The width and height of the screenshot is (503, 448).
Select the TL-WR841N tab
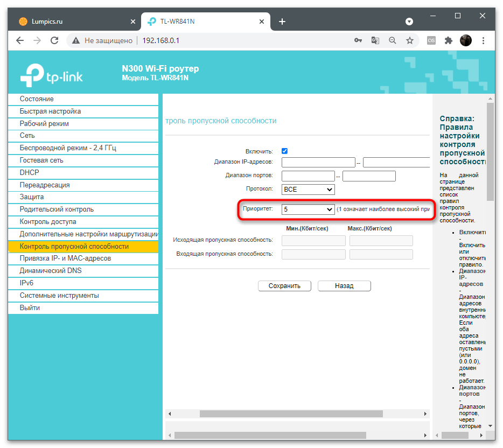[x=205, y=22]
